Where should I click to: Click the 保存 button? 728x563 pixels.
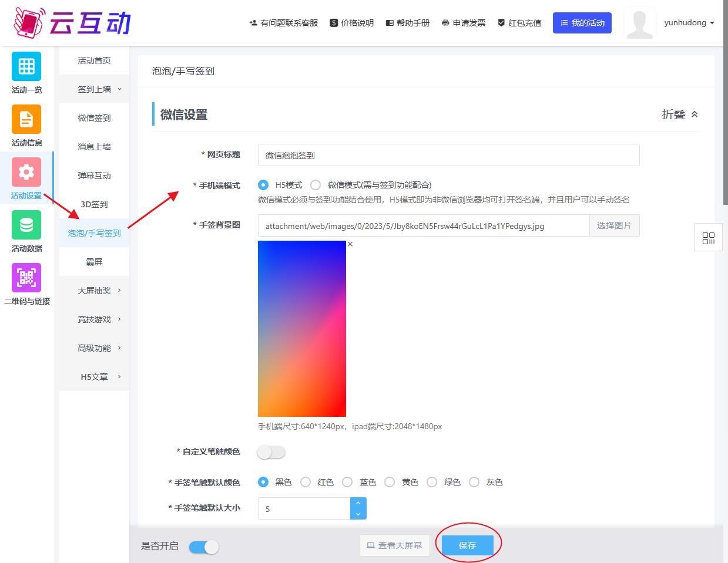[467, 545]
